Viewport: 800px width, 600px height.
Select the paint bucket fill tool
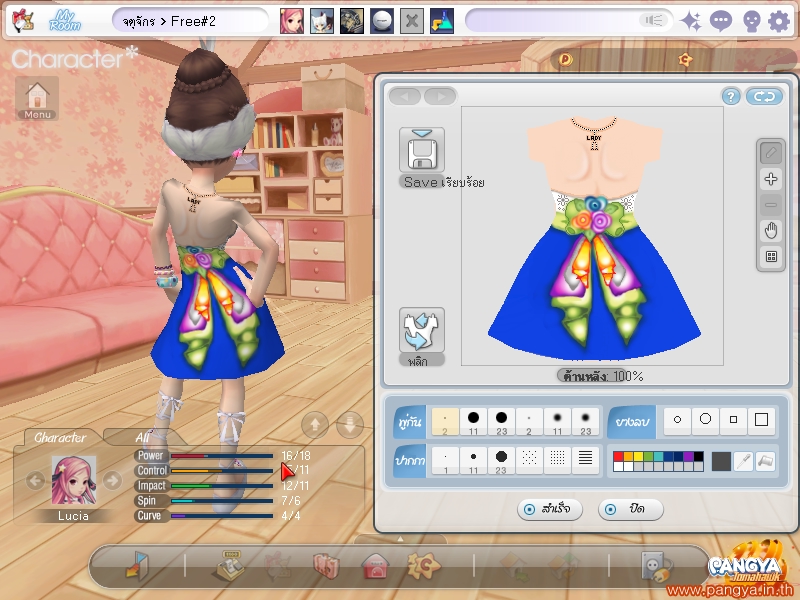tap(765, 461)
